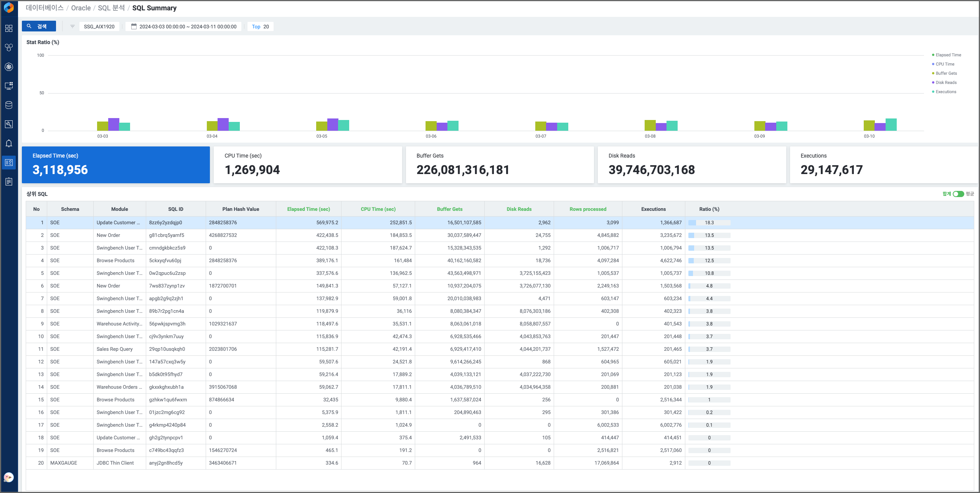Open the wrench tools sidebar icon
980x493 pixels.
tap(9, 124)
